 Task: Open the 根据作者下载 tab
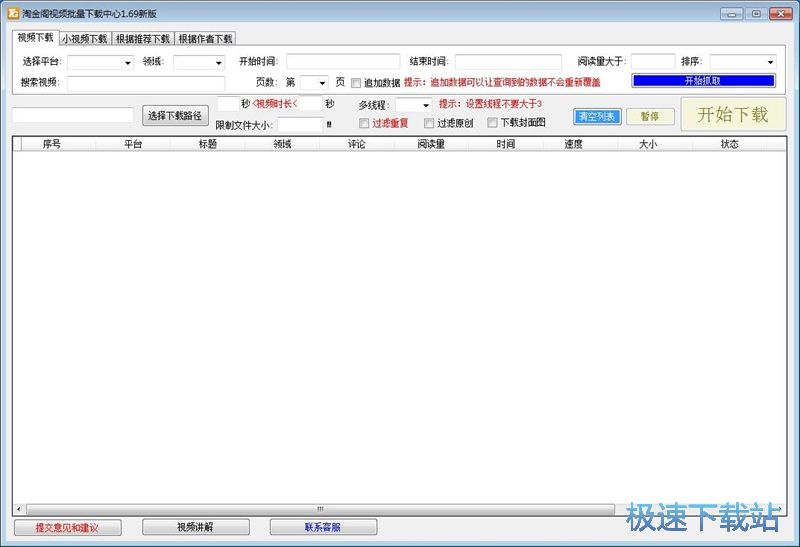pos(205,39)
